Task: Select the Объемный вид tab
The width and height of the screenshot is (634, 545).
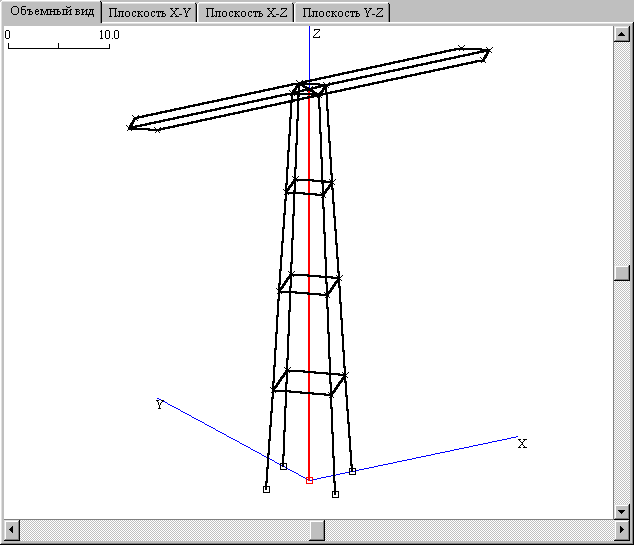Action: (52, 12)
